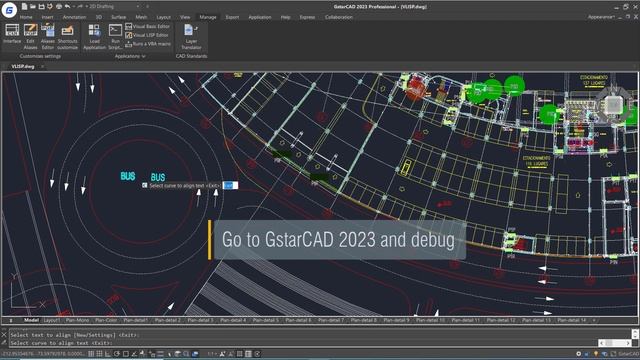640x360 pixels.
Task: Select the VLISP.dwg document tab
Action: (x=23, y=66)
